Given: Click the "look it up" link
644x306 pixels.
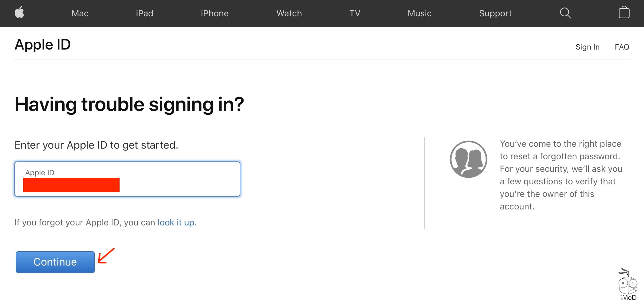Looking at the screenshot, I should [x=176, y=222].
